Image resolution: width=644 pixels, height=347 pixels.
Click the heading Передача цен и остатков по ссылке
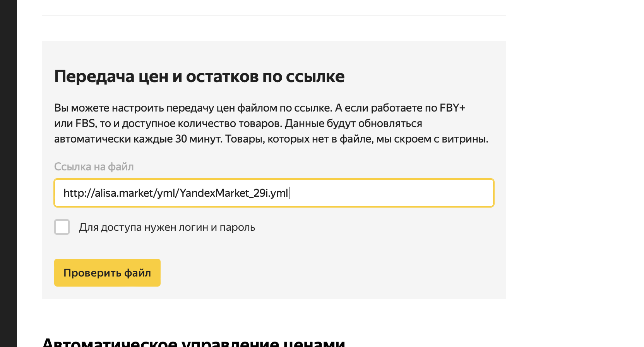tap(199, 76)
